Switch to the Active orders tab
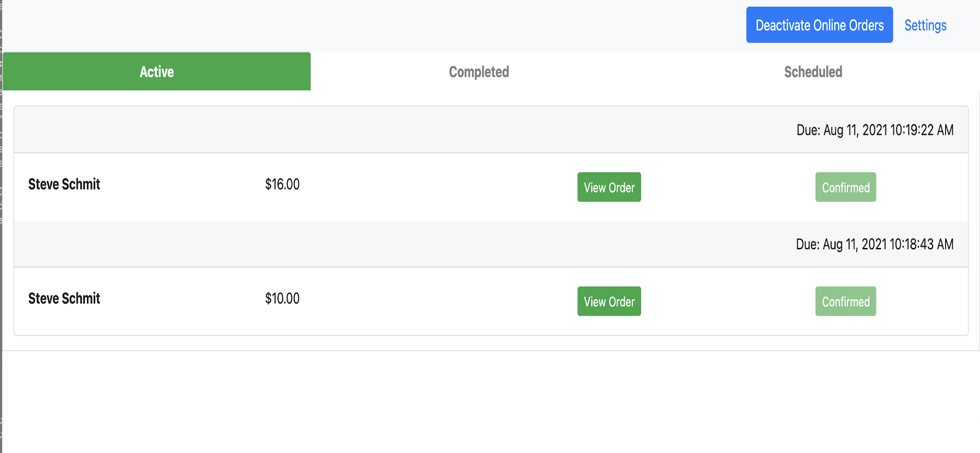This screenshot has height=453, width=980. [x=157, y=72]
